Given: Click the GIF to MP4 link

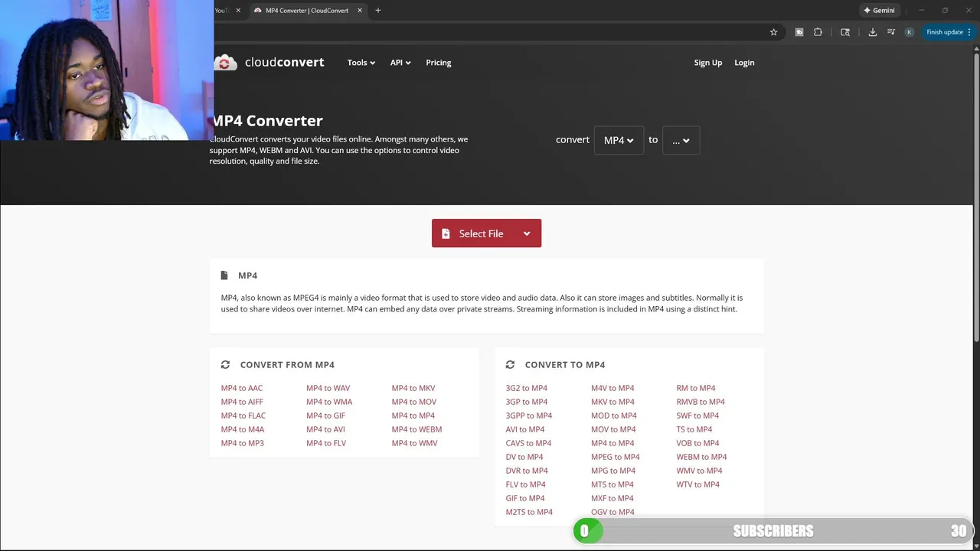Looking at the screenshot, I should 525,498.
